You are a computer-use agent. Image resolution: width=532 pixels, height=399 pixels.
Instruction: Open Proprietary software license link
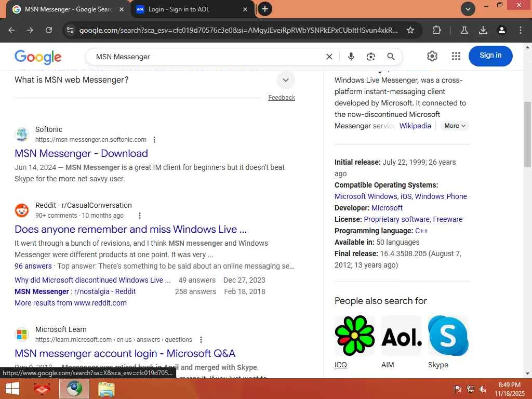click(396, 219)
